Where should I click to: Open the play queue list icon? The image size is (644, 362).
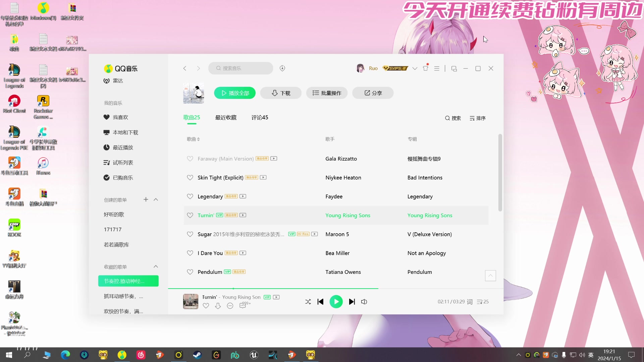pyautogui.click(x=482, y=302)
